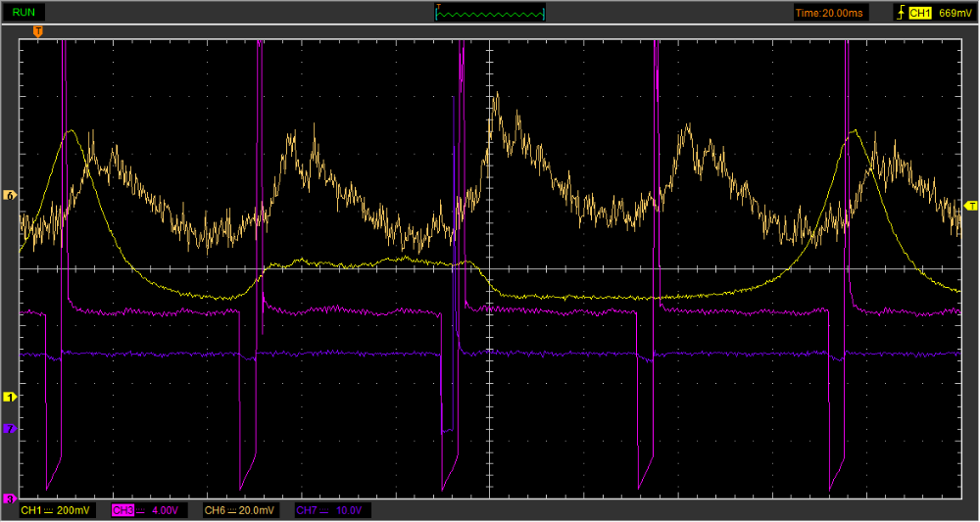Click the small T marker in waveform overview
980x522 pixels.
tap(439, 6)
